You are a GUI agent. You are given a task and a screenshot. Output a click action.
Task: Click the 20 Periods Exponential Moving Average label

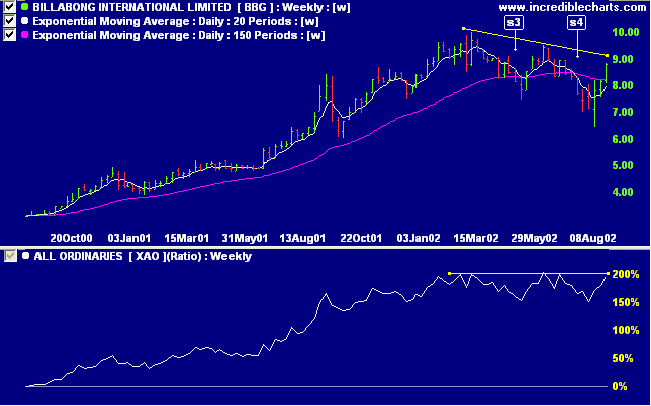pos(175,21)
